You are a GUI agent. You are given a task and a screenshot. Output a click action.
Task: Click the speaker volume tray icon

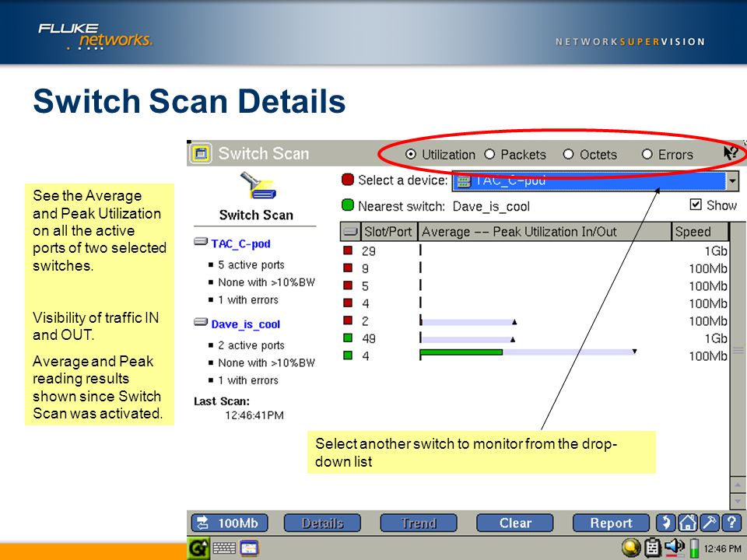[x=674, y=548]
